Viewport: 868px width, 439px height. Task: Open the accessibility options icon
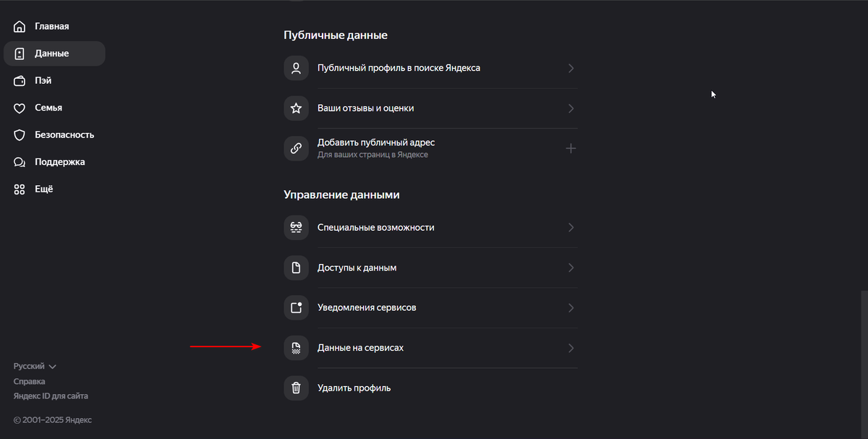[296, 227]
